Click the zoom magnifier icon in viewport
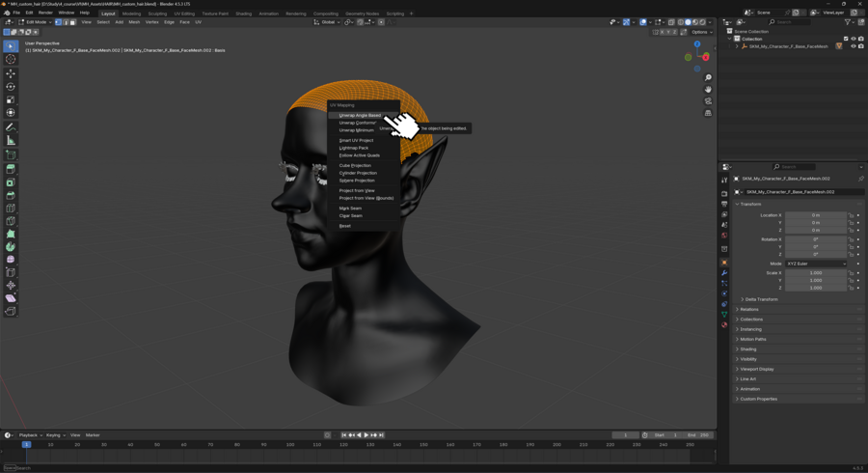Image resolution: width=868 pixels, height=473 pixels. (708, 77)
